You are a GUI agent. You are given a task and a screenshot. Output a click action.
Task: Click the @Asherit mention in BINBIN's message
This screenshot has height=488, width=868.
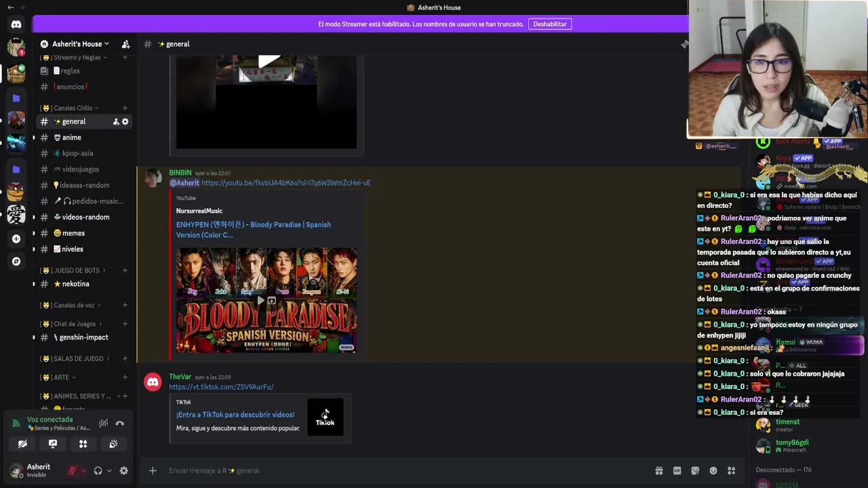coord(184,183)
